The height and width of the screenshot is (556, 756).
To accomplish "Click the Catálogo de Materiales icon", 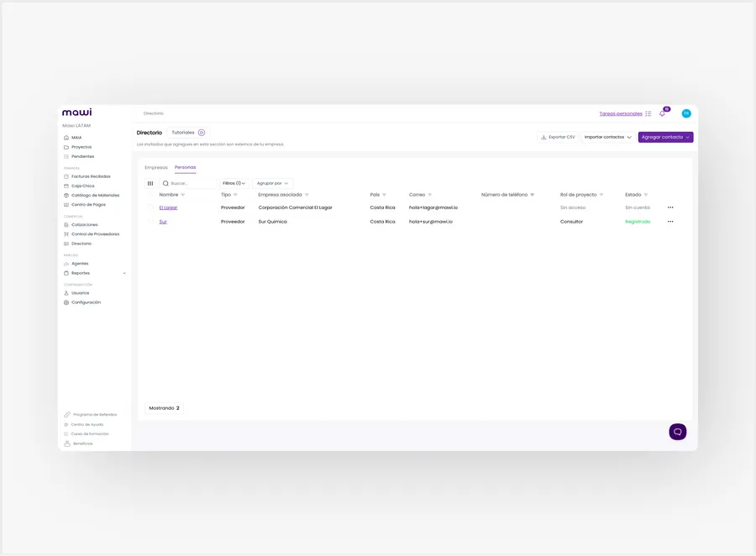I will click(x=66, y=196).
